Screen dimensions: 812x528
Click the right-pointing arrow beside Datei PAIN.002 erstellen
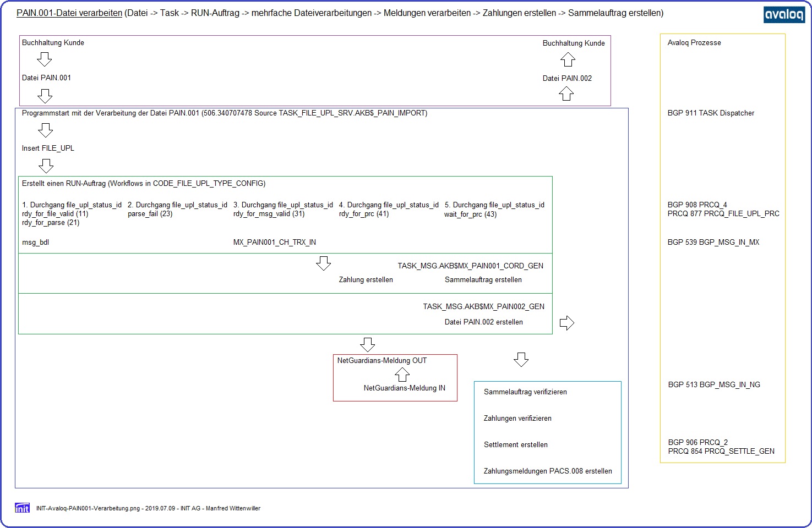pyautogui.click(x=567, y=323)
